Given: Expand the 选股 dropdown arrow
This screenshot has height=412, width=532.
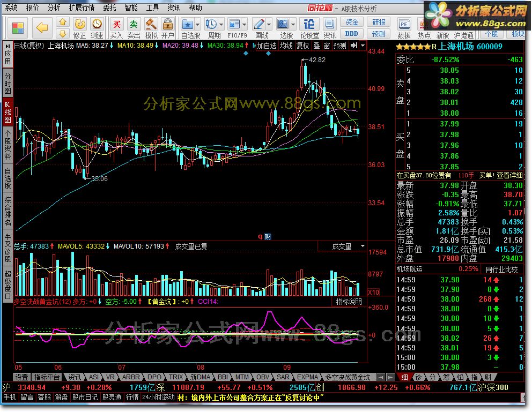Looking at the screenshot, I should click(293, 25).
